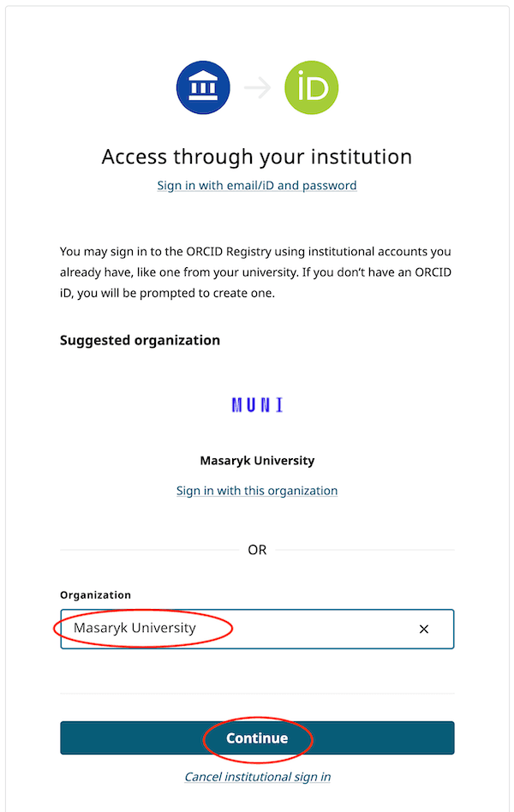Open Sign in with email/iD and password
This screenshot has height=812, width=514.
(257, 185)
